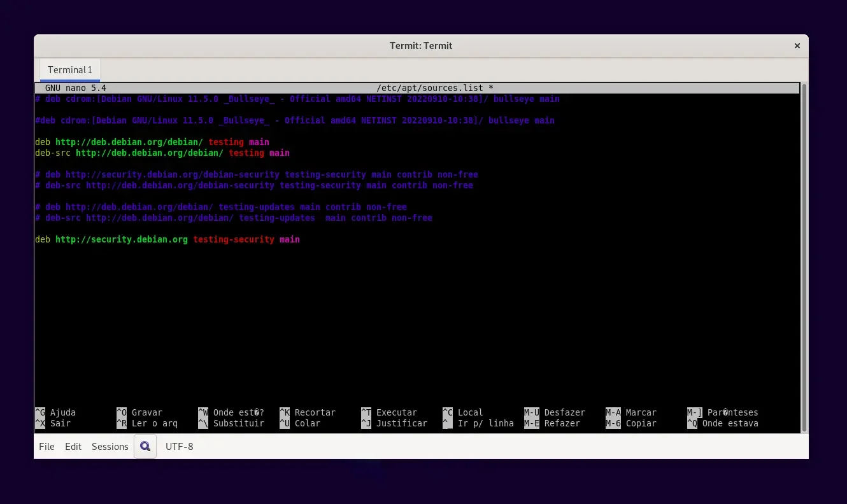847x504 pixels.
Task: Click 'testing-security' in the last deb line
Action: 234,239
